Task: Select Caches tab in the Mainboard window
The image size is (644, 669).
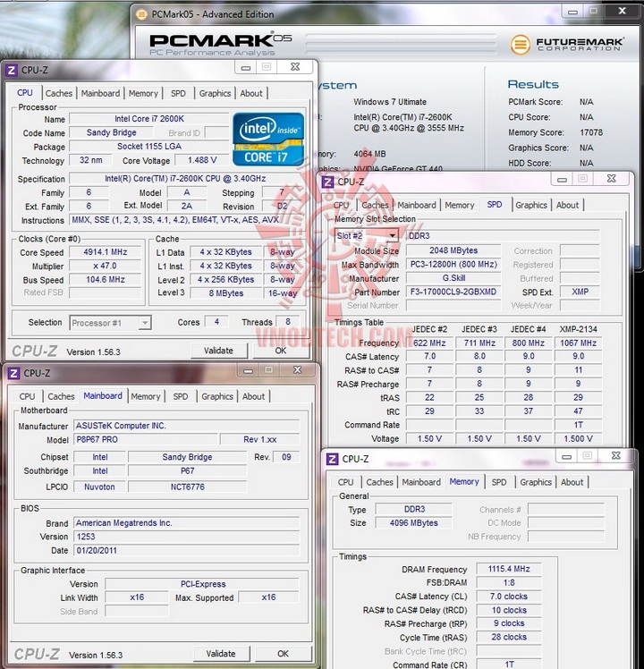Action: (61, 396)
